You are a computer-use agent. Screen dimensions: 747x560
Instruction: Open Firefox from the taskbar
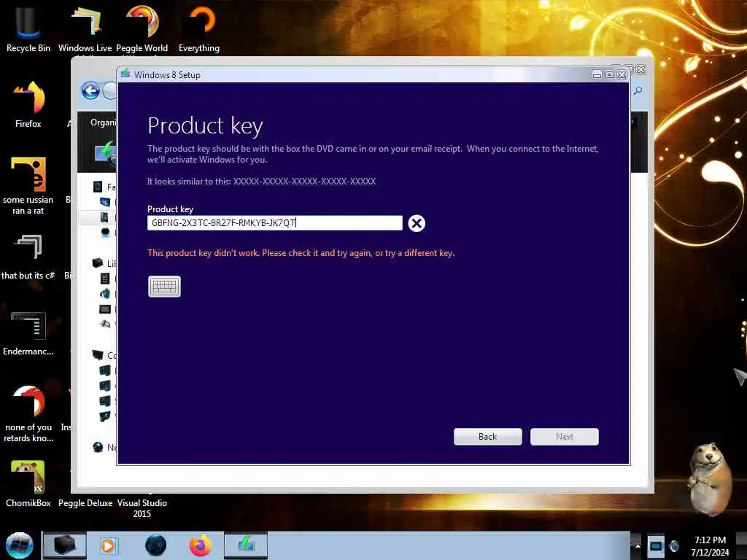click(201, 545)
